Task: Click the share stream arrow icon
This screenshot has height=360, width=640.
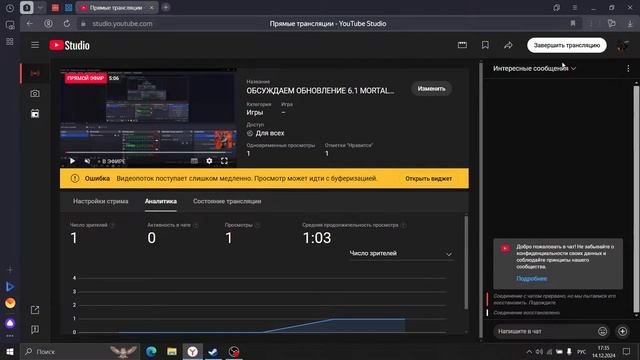Action: pos(508,45)
